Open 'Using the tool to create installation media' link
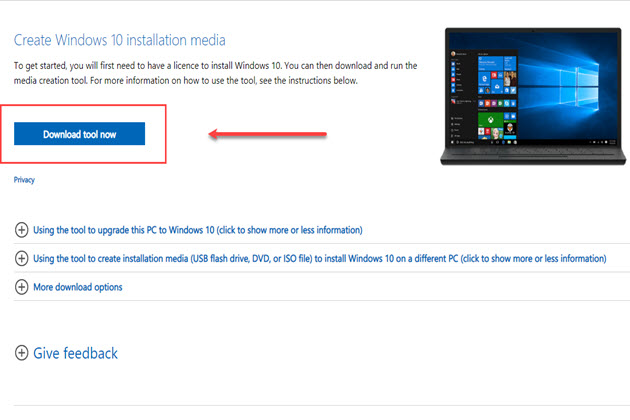Viewport: 630px width, 420px height. pos(320,258)
